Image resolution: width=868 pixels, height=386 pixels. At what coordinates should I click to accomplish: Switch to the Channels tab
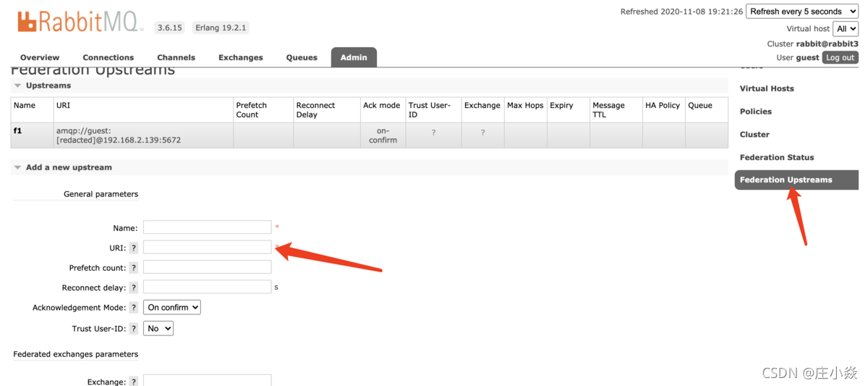click(x=176, y=57)
